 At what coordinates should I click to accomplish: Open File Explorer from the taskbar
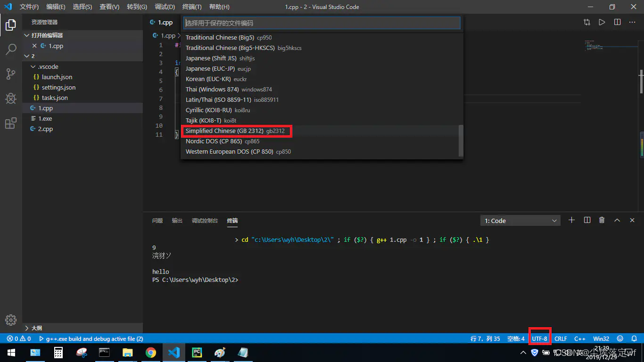point(128,353)
